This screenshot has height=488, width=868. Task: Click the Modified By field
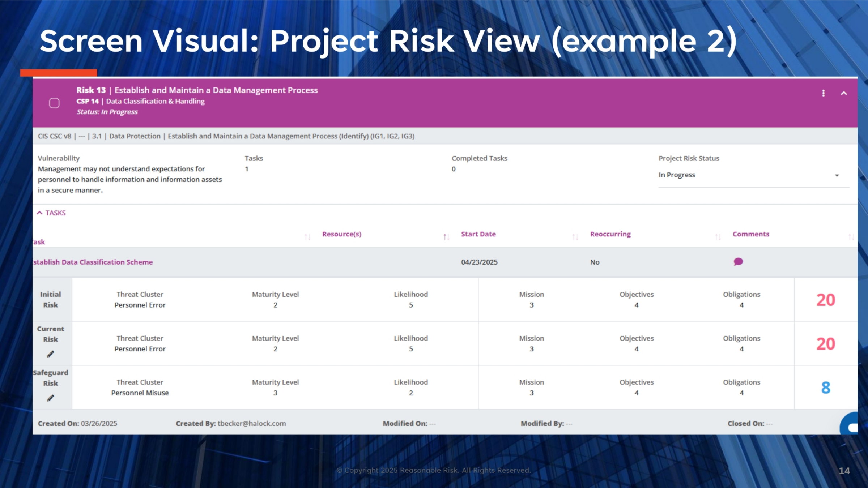[546, 424]
